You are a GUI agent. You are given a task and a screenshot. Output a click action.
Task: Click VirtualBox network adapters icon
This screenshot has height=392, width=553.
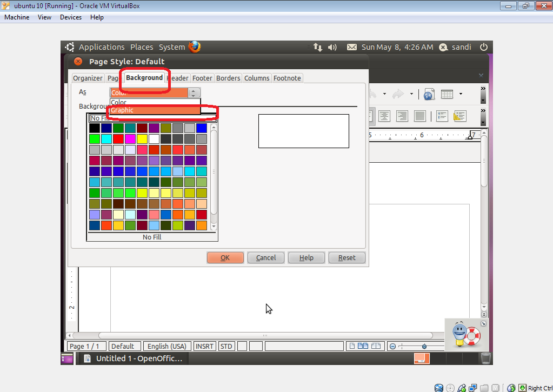click(472, 388)
